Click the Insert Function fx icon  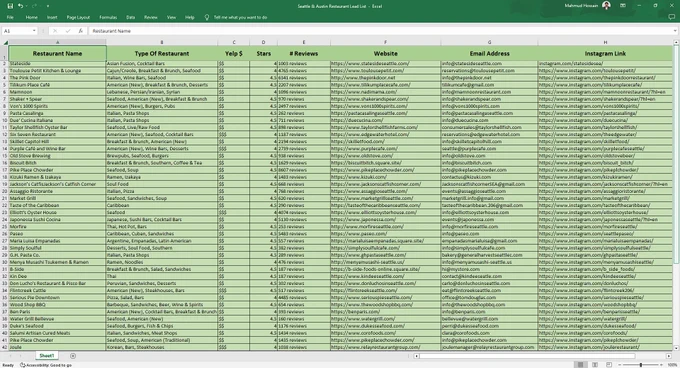(81, 31)
